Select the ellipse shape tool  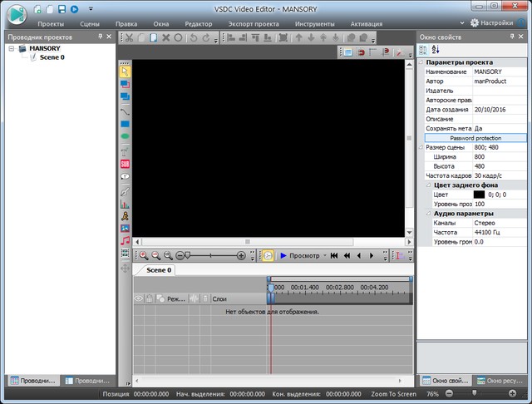125,135
